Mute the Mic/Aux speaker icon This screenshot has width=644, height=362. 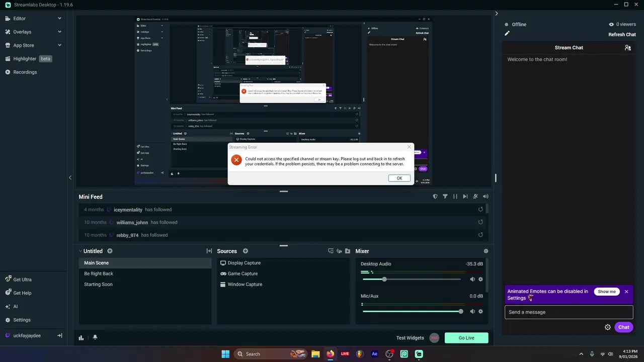tap(472, 311)
